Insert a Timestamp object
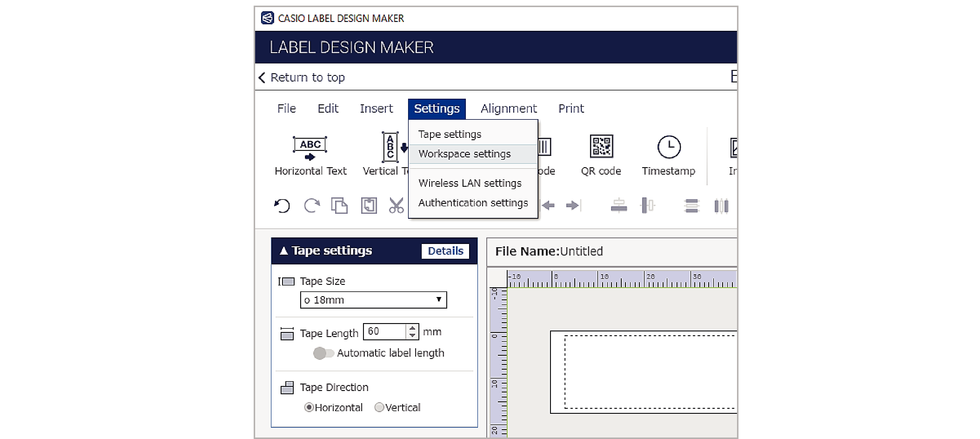980x439 pixels. [x=669, y=155]
